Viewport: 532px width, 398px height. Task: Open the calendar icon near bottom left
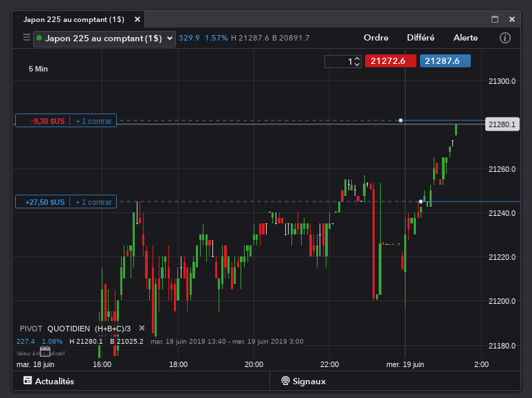click(x=45, y=351)
